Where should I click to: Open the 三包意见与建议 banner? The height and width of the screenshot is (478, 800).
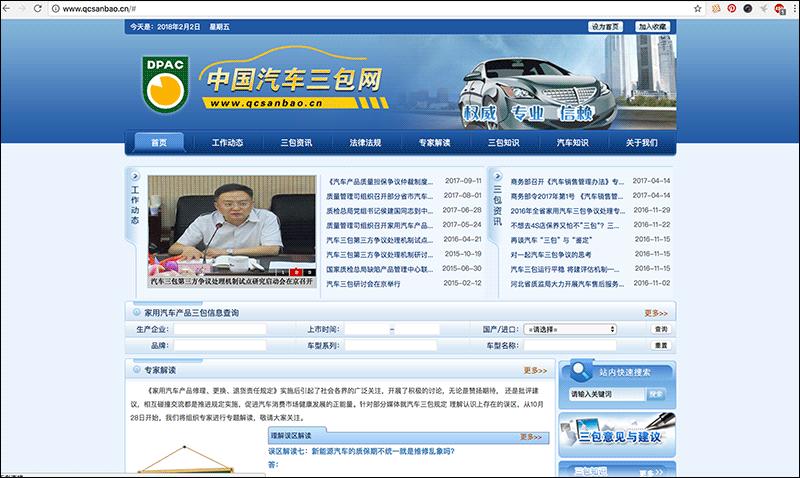click(x=617, y=435)
